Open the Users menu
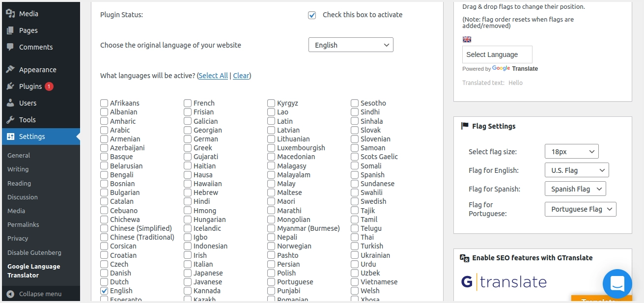 click(28, 103)
